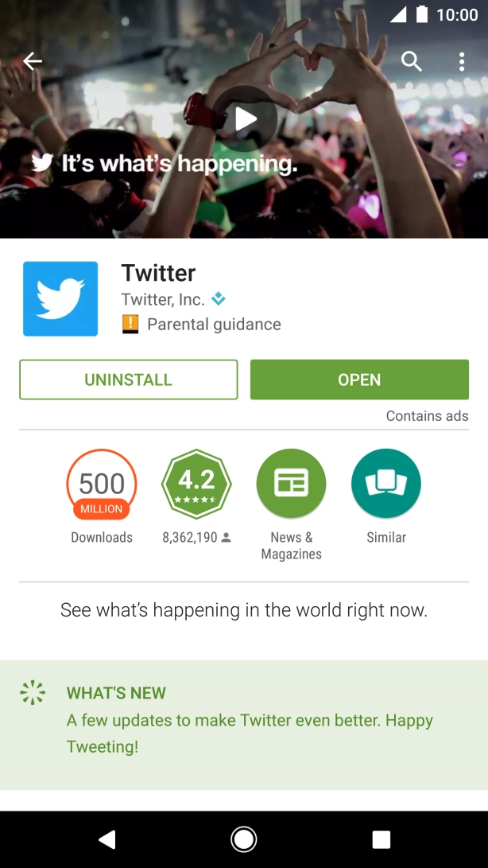Tap the back arrow in header
Image resolution: width=488 pixels, height=868 pixels.
click(x=32, y=61)
